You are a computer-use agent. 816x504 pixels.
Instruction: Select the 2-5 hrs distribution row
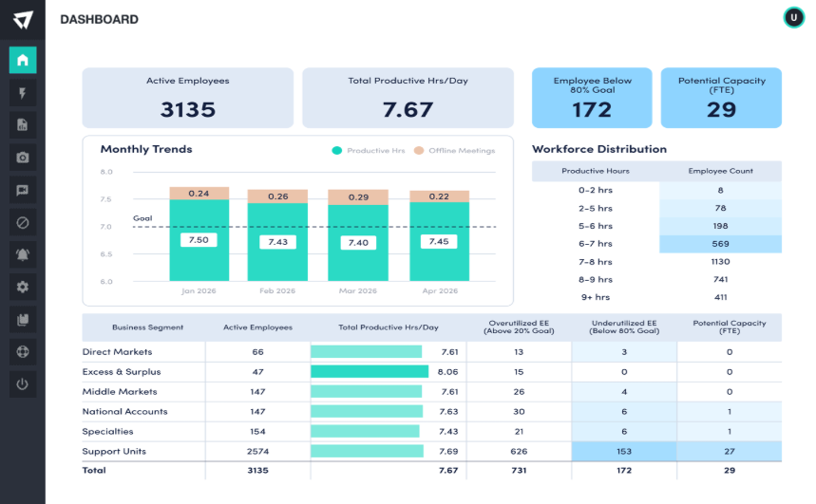[x=656, y=208]
